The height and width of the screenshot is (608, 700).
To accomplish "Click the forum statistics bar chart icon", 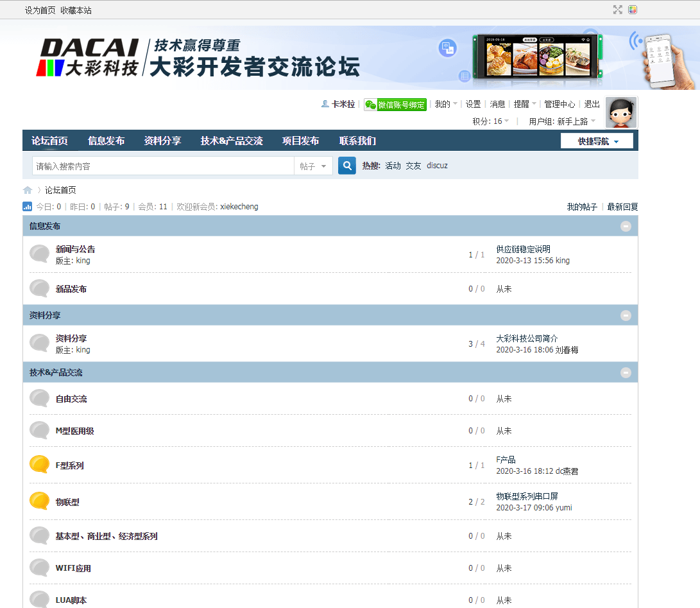I will [28, 207].
